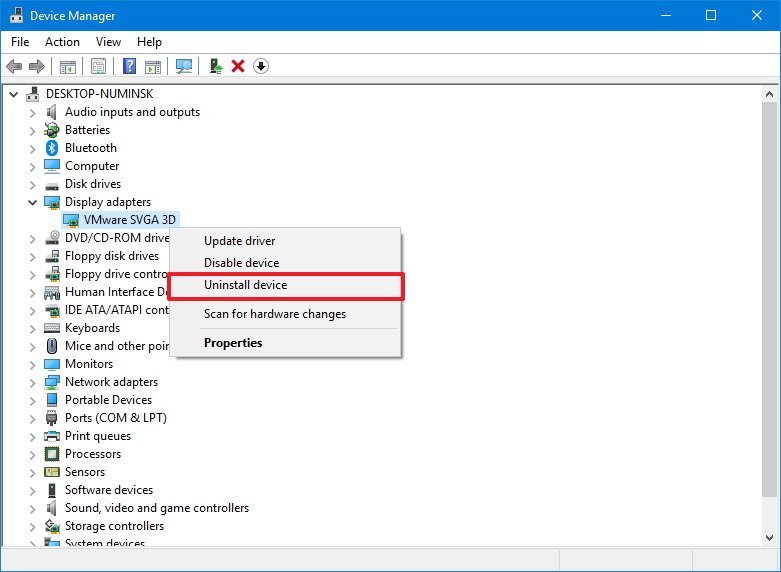Viewport: 781px width, 572px height.
Task: Choose Update driver from context menu
Action: pyautogui.click(x=285, y=241)
